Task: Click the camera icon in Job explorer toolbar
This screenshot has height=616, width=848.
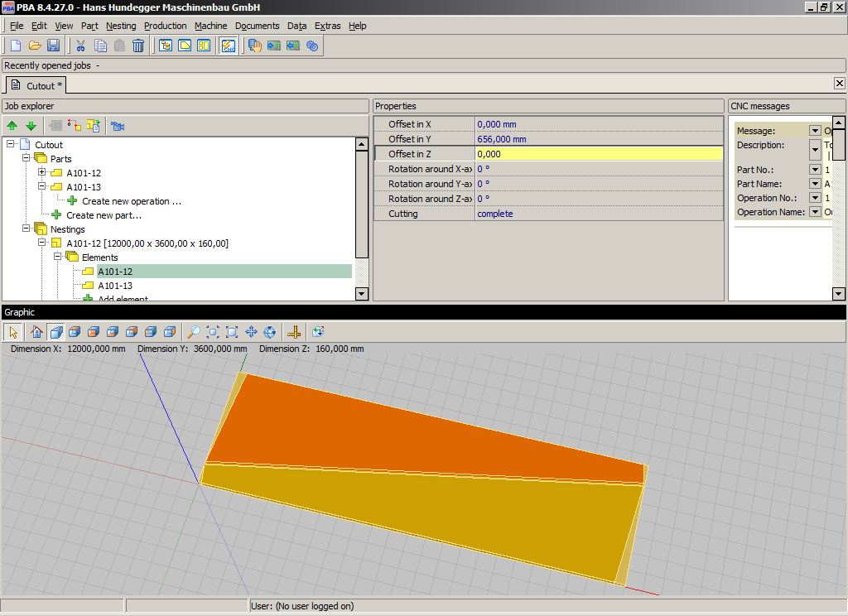Action: pos(118,126)
